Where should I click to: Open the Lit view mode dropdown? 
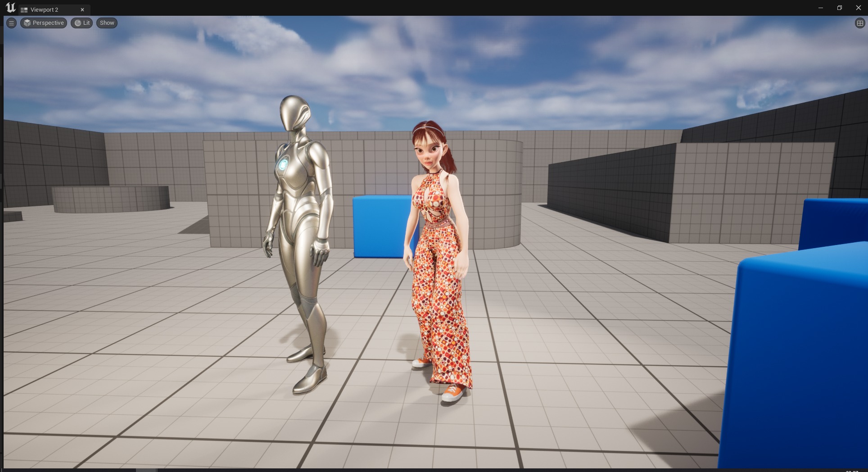tap(82, 23)
